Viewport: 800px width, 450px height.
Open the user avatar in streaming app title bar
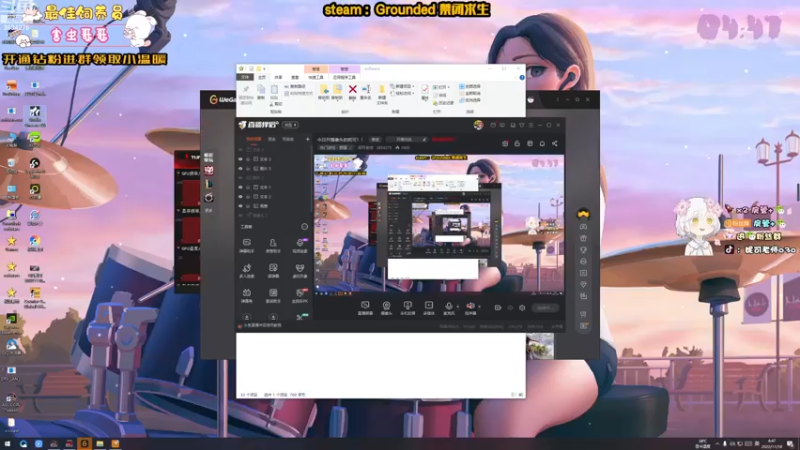click(x=478, y=125)
